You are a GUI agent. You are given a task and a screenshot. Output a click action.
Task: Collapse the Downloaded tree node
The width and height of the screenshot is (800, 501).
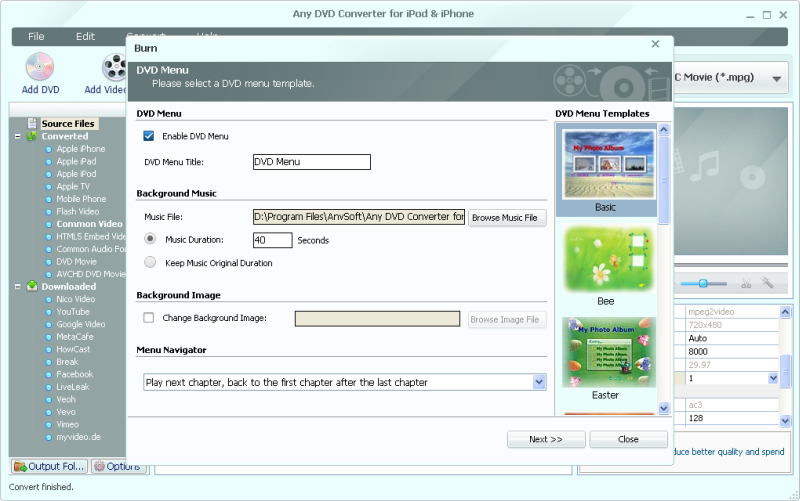click(17, 286)
